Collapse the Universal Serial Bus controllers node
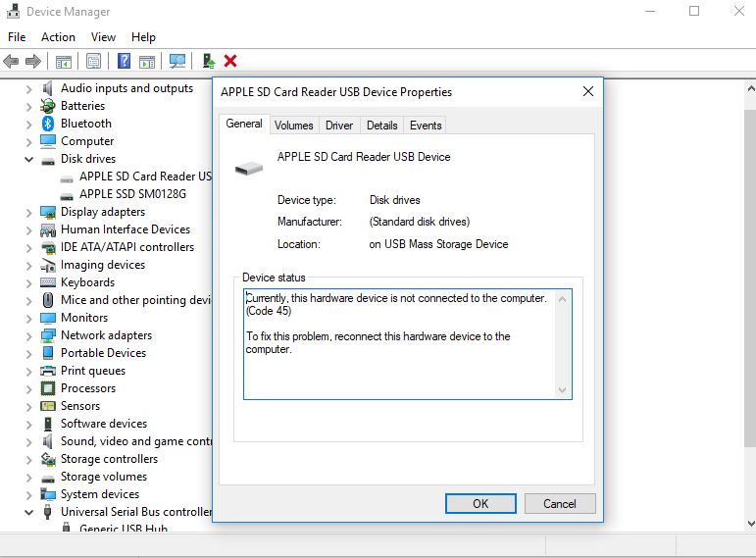Image resolution: width=756 pixels, height=558 pixels. tap(29, 512)
